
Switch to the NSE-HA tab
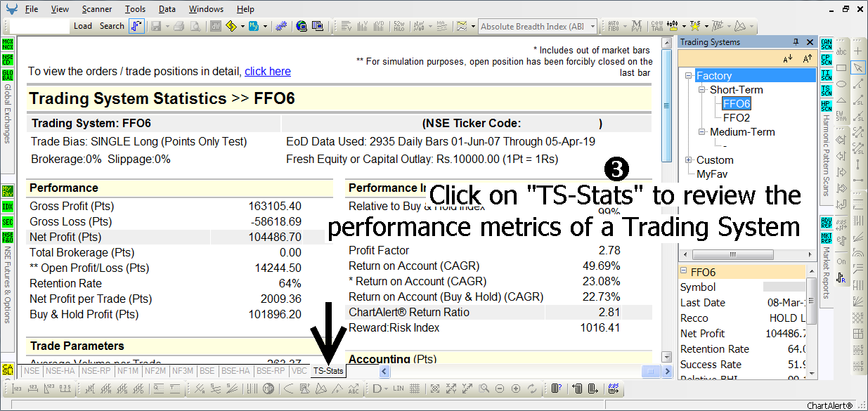tap(60, 370)
